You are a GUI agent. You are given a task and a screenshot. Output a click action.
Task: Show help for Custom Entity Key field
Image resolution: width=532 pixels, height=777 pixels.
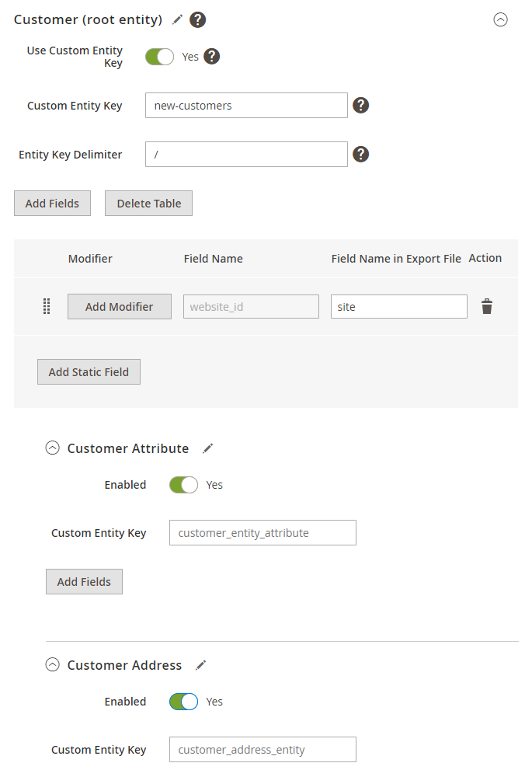(360, 106)
